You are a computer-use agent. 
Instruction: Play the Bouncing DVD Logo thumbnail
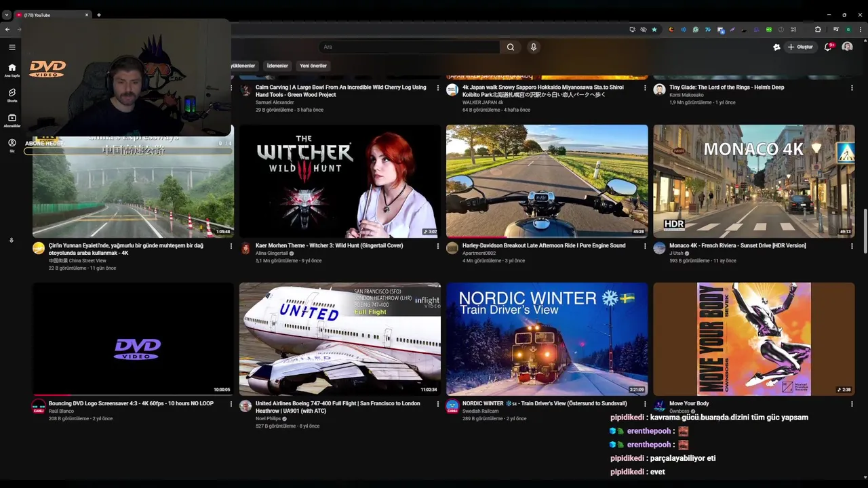click(133, 339)
